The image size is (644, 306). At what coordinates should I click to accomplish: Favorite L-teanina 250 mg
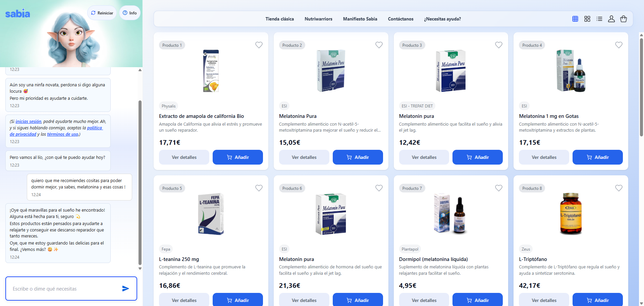259,188
